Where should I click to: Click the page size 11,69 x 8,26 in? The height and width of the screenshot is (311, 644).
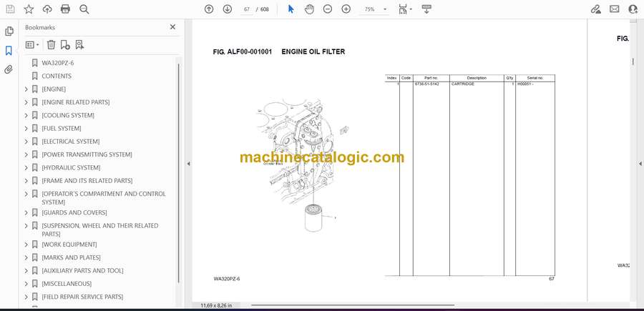tap(216, 305)
